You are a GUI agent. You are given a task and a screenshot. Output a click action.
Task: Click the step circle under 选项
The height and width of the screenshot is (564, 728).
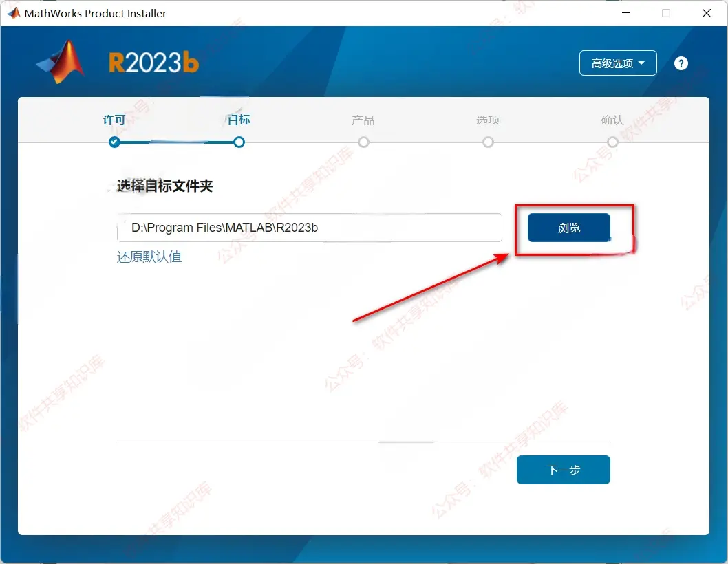[488, 142]
